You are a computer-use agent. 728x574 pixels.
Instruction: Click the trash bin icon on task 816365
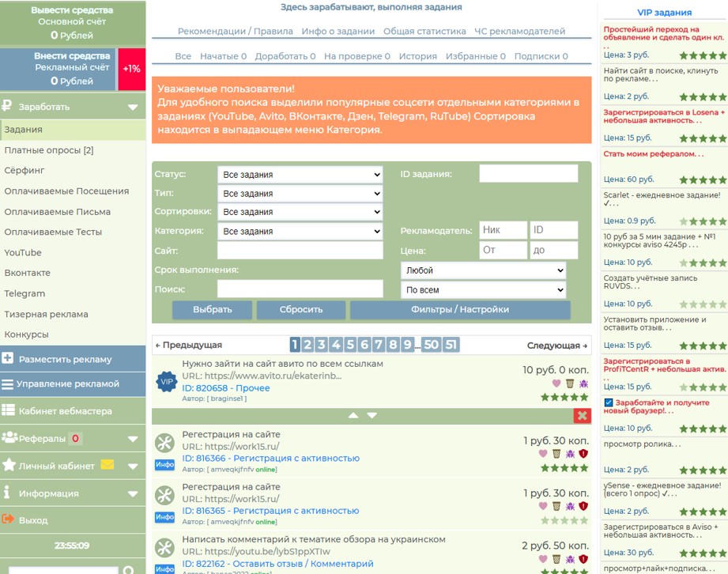pos(556,506)
